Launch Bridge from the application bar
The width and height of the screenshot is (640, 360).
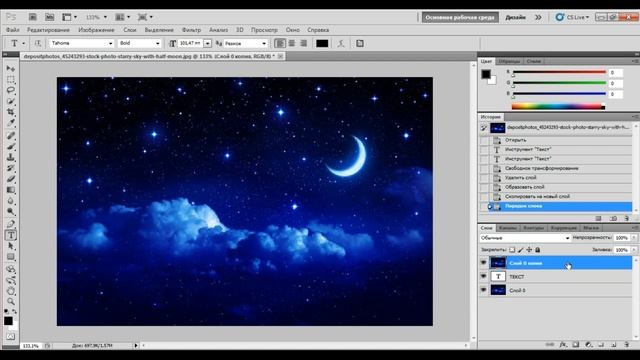[33, 17]
